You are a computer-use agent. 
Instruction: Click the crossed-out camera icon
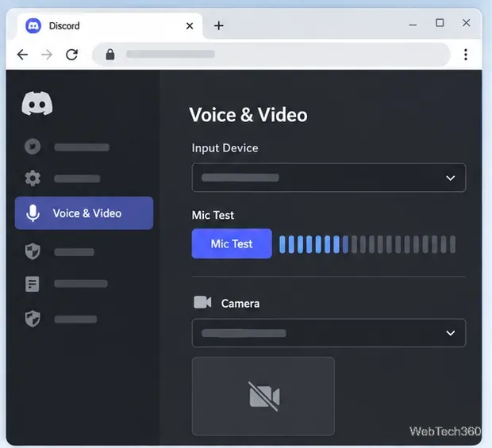point(264,396)
